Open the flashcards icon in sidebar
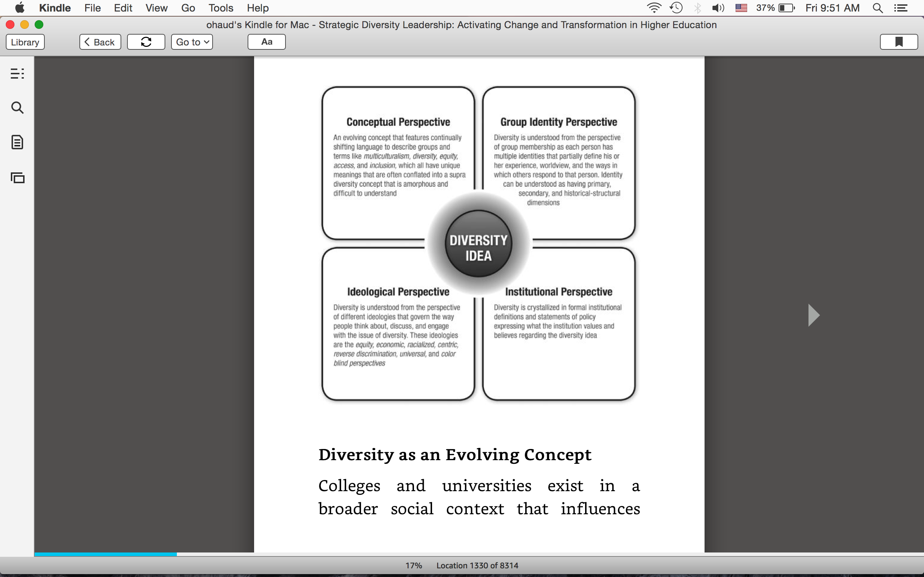 [17, 177]
